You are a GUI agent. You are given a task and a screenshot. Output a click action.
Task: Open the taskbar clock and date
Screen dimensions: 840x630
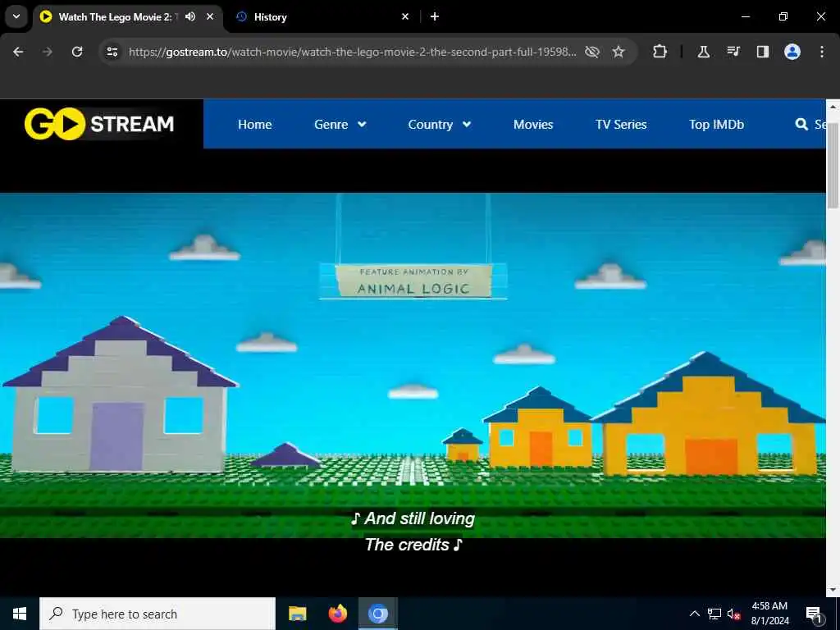(769, 614)
